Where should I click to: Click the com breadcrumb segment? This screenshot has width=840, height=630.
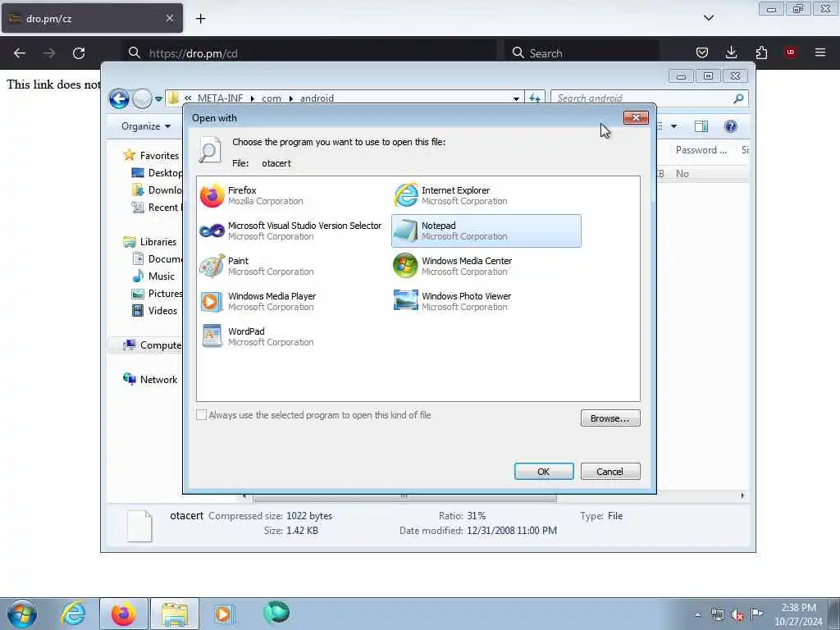coord(272,98)
